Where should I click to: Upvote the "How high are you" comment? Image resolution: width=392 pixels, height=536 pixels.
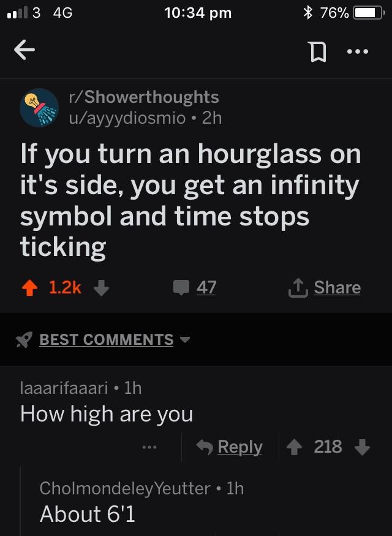pos(294,447)
